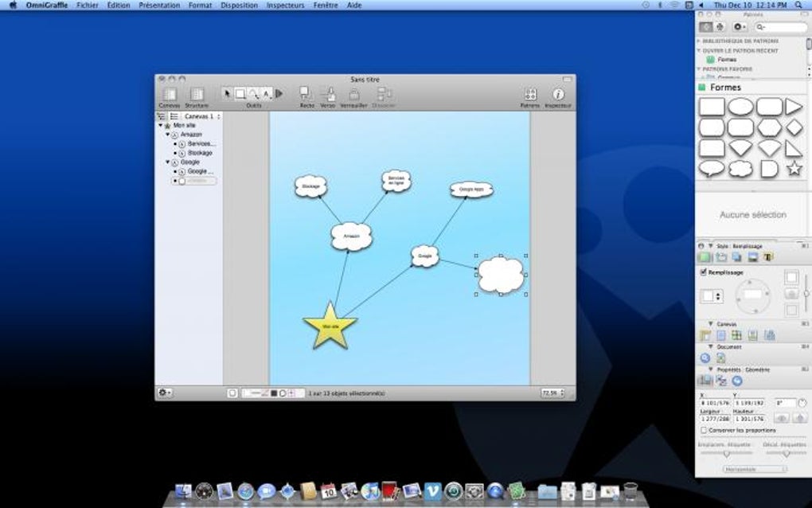The height and width of the screenshot is (508, 812).
Task: Adjust the vertical fill blend slider
Action: click(x=806, y=294)
